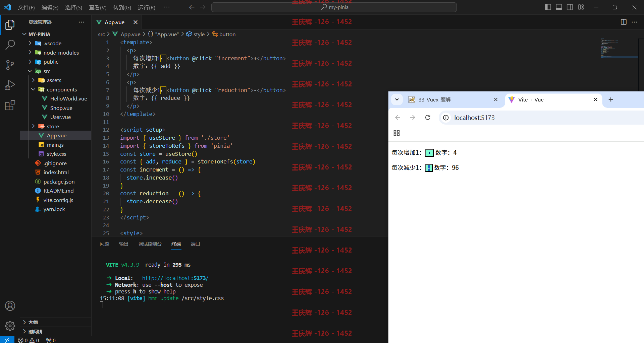Viewport: 644px width, 343px height.
Task: Open the Extensions view
Action: pyautogui.click(x=10, y=105)
